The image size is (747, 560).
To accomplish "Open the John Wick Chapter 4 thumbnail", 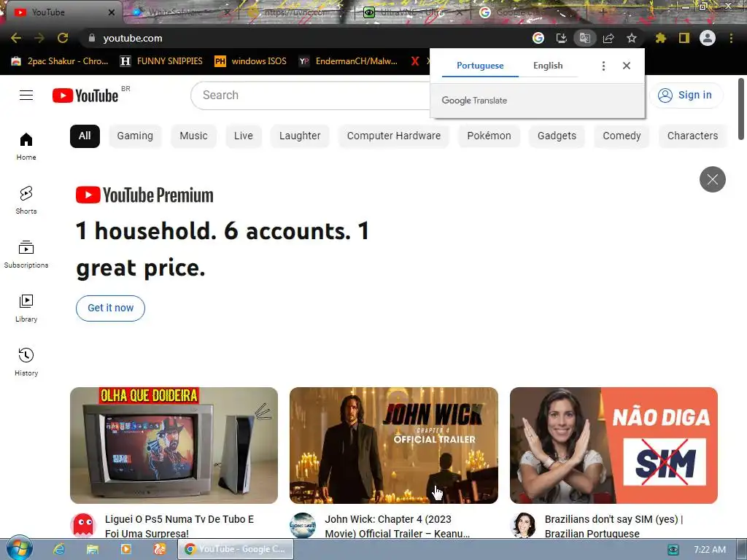I will tap(394, 446).
